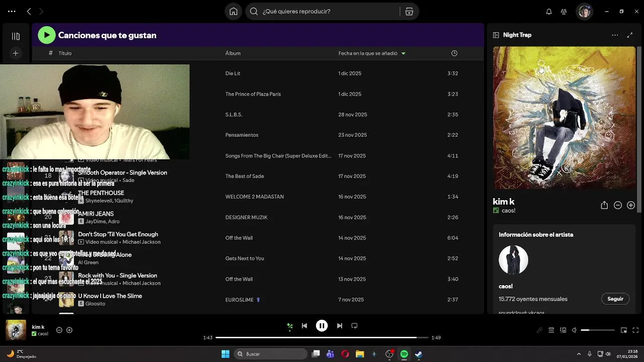Open 'Fecha en la que se añadió' sort dropdown
Viewport: 644px width, 362px height.
372,53
